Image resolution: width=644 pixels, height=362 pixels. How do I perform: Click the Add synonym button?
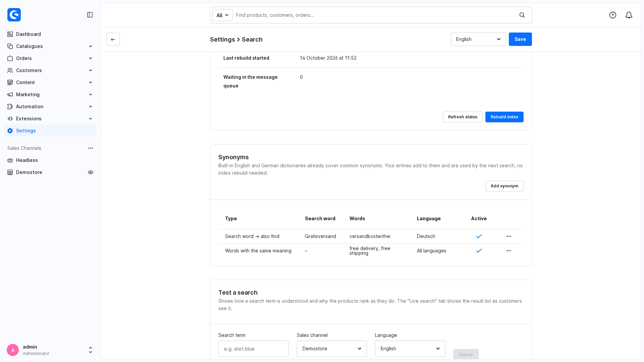click(x=504, y=186)
